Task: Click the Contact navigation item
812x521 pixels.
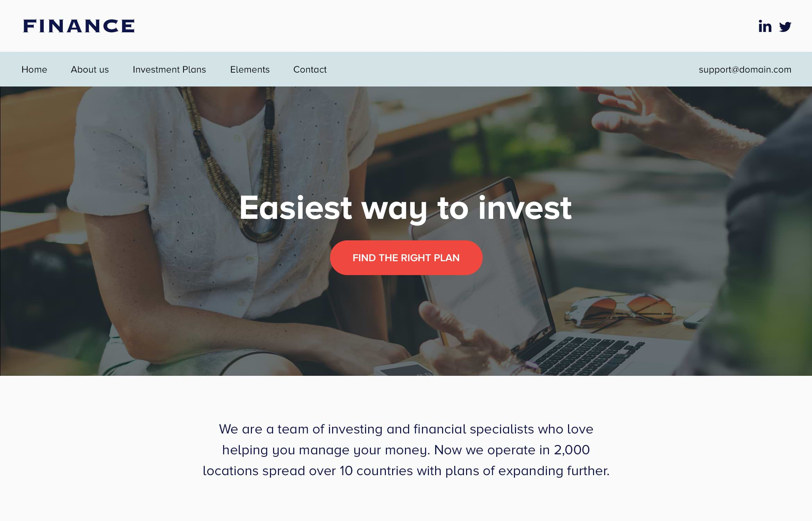Action: 310,69
